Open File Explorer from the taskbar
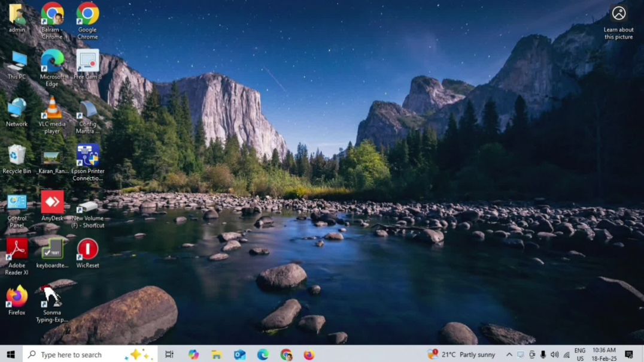Screen dimensions: 644x362 (x=217, y=354)
